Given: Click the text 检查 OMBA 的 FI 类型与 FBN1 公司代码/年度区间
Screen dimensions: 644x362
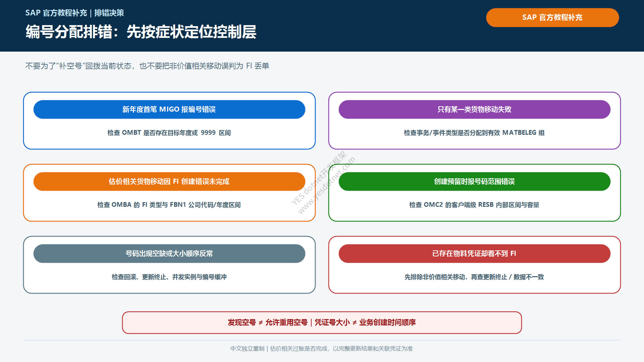Looking at the screenshot, I should pyautogui.click(x=169, y=205).
